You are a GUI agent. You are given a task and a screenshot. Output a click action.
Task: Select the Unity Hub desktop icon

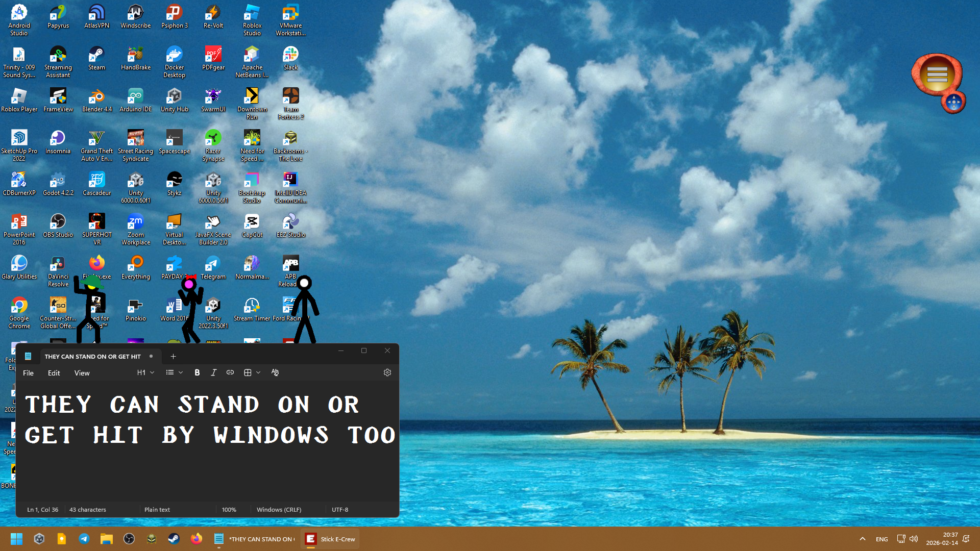click(174, 100)
